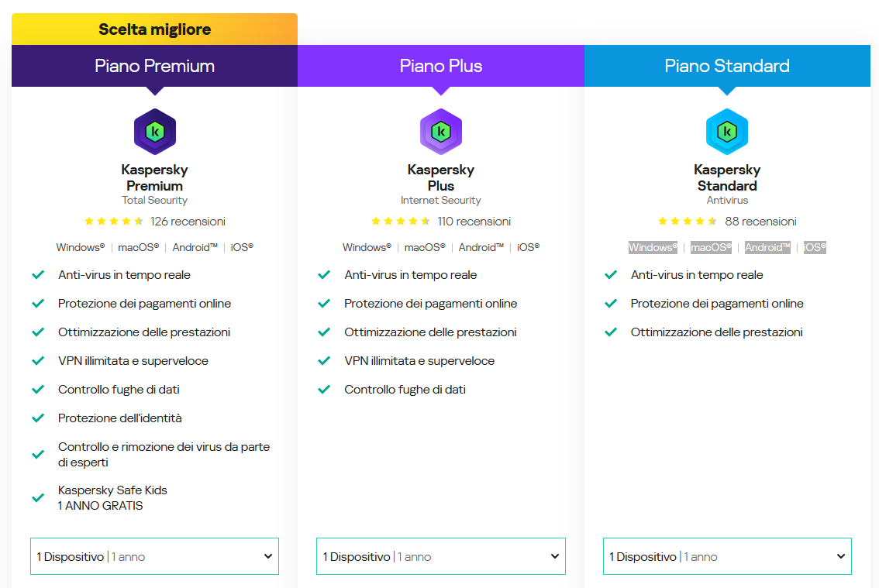This screenshot has height=588, width=879.
Task: Select the Piano Premium header tab
Action: [x=155, y=66]
